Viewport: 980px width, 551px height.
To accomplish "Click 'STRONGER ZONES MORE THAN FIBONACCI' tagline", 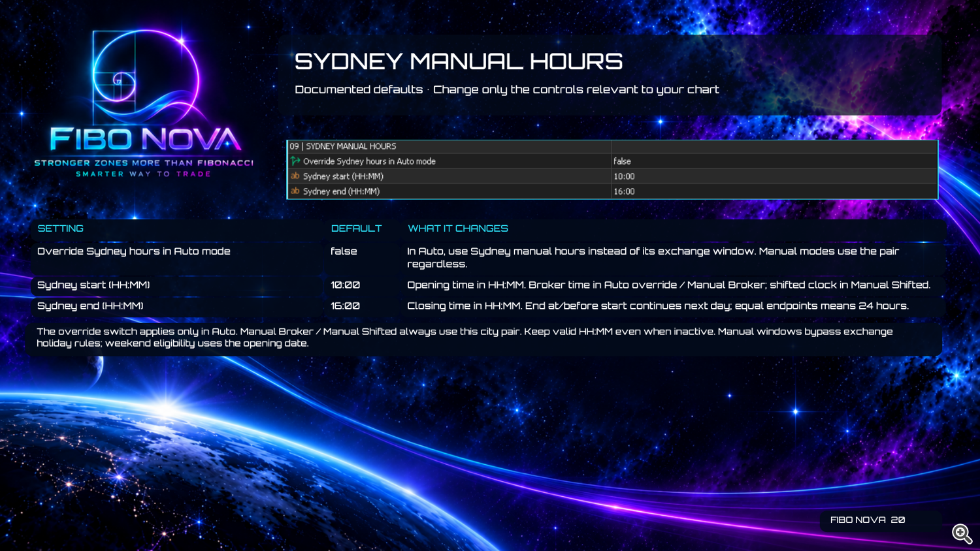I will click(x=144, y=163).
